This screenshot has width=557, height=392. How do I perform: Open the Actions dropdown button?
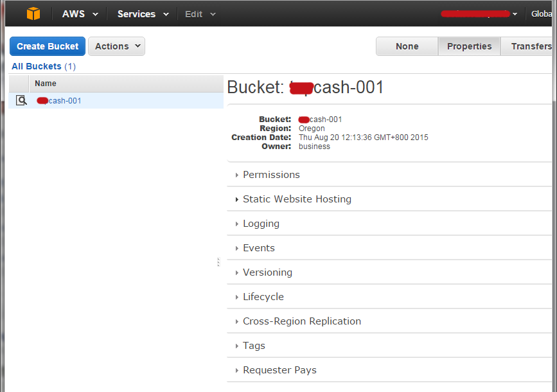point(116,46)
